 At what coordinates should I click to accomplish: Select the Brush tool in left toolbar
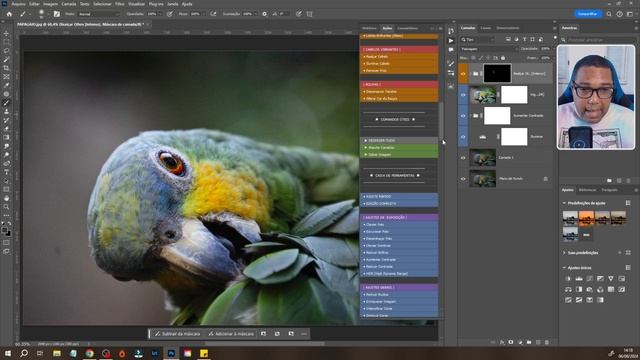[x=6, y=103]
